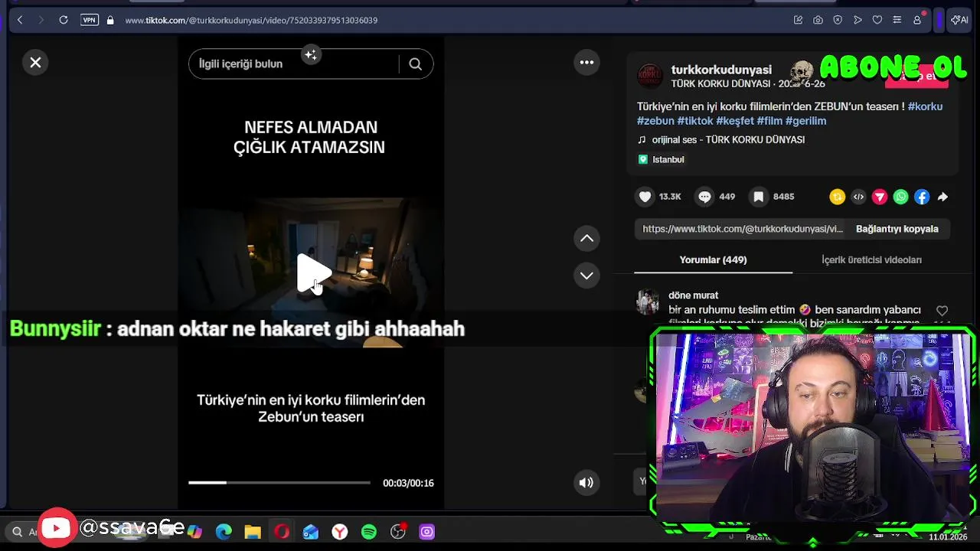Click the red send-to-friends share icon
This screenshot has height=551, width=980.
[x=880, y=197]
